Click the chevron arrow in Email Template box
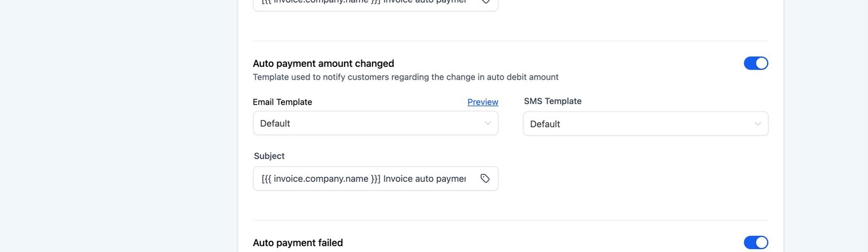Viewport: 868px width, 252px height. tap(488, 123)
